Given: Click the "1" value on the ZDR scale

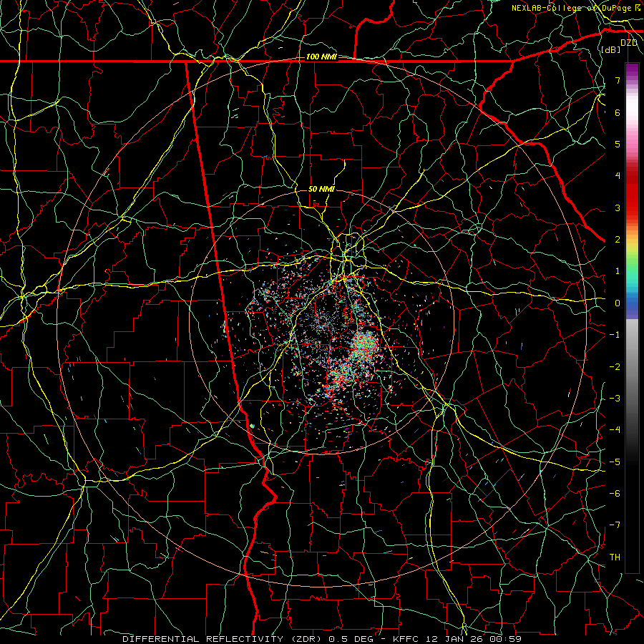Looking at the screenshot, I should (618, 271).
